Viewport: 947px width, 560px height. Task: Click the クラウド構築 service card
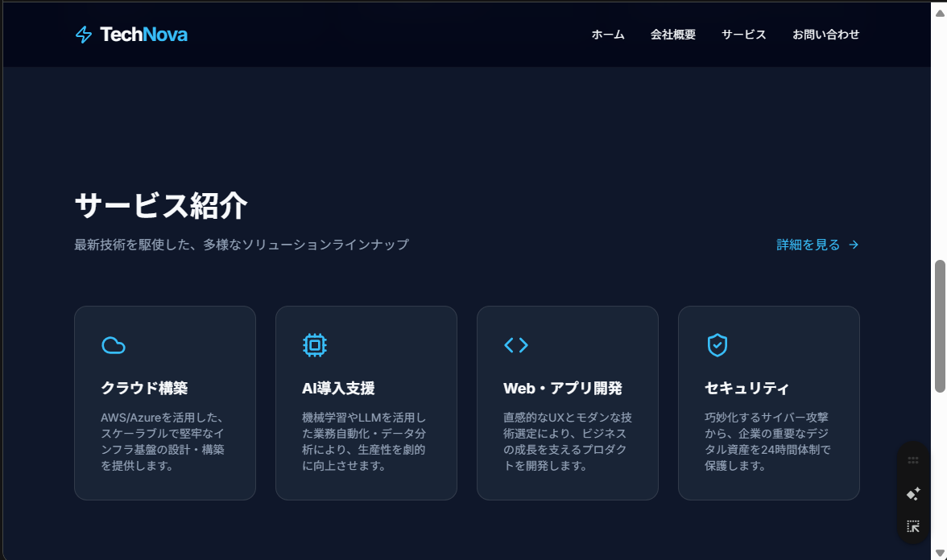point(165,402)
